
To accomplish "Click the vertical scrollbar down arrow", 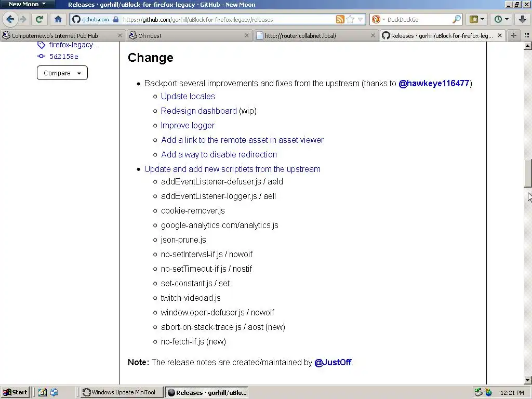I will (528, 380).
